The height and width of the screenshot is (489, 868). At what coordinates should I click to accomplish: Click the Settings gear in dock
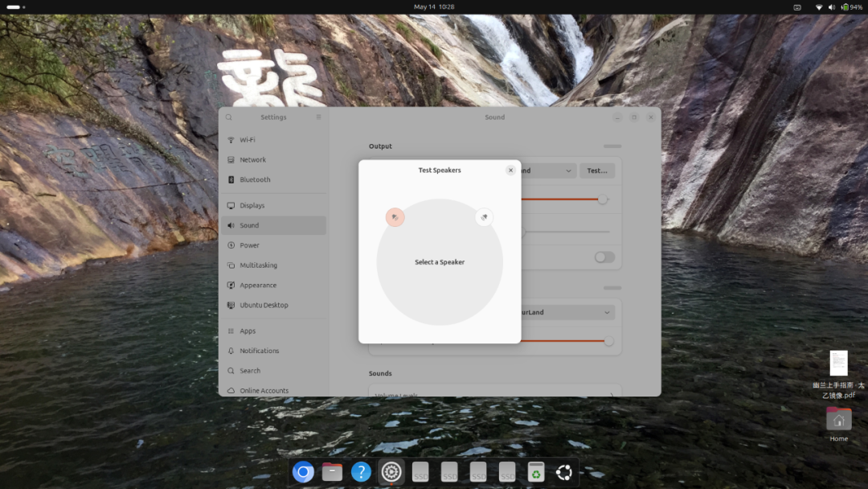391,472
